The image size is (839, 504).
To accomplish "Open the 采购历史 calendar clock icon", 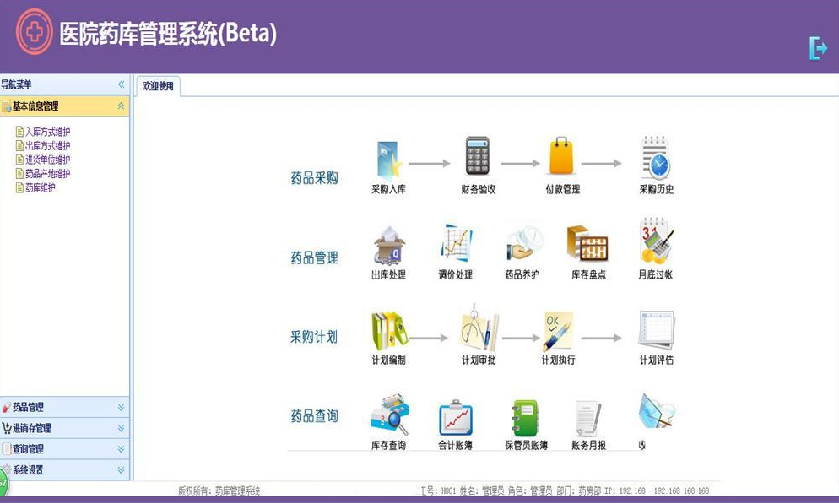I will (656, 158).
